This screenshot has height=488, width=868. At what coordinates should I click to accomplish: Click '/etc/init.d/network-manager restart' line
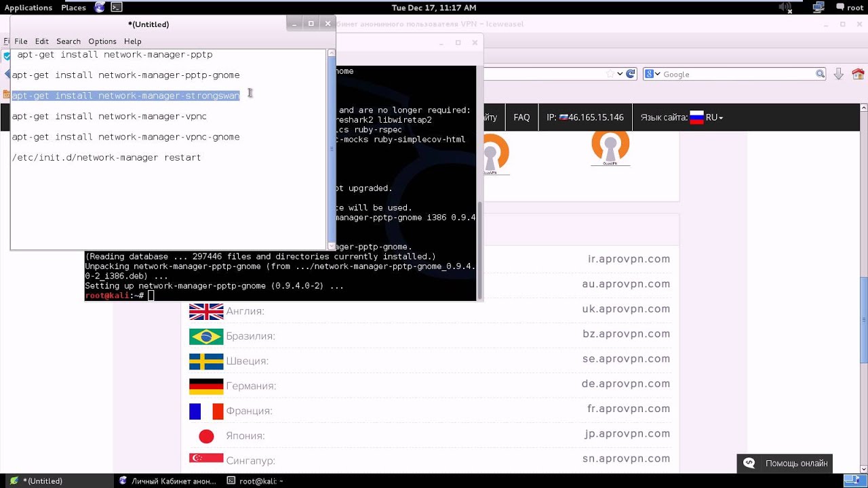(106, 157)
